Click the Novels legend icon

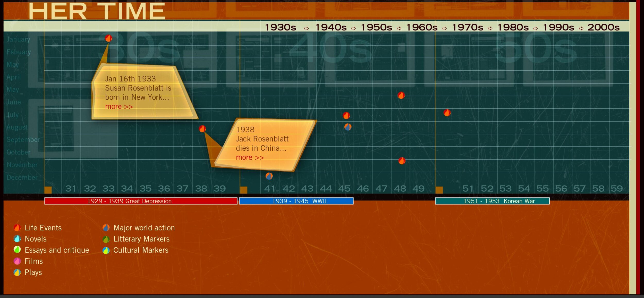(17, 239)
